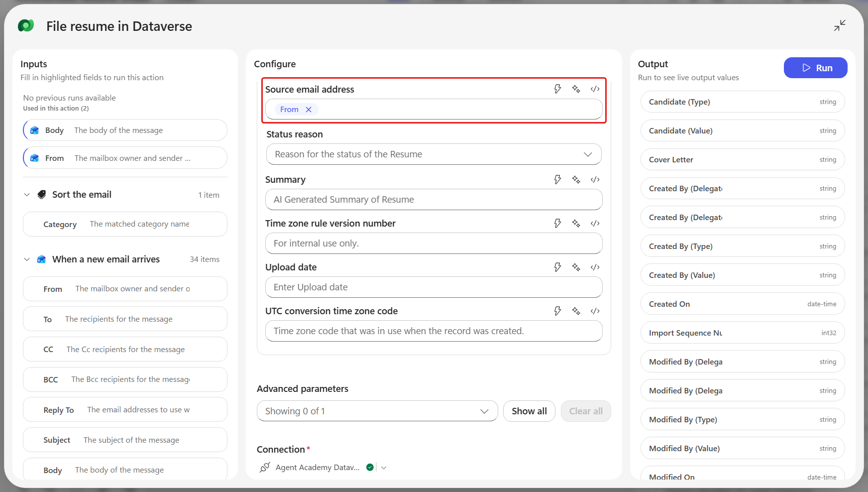Collapse the When a new email arrives group
868x492 pixels.
click(x=27, y=259)
